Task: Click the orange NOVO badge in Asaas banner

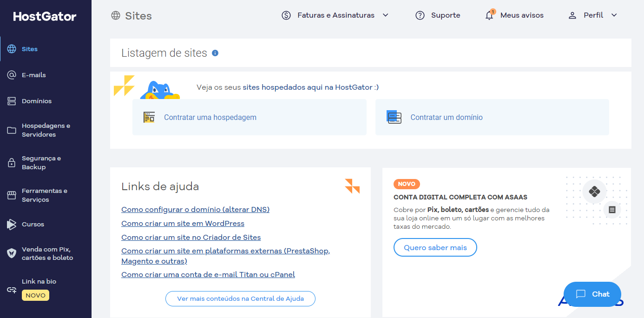Action: tap(407, 184)
